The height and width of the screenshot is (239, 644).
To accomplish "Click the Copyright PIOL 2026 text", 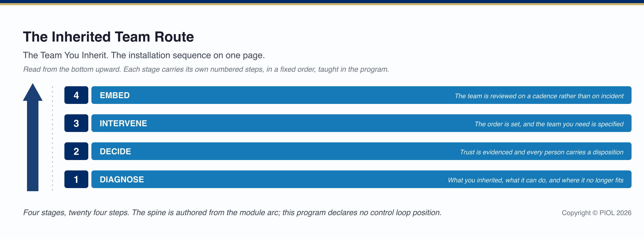I will tap(596, 213).
